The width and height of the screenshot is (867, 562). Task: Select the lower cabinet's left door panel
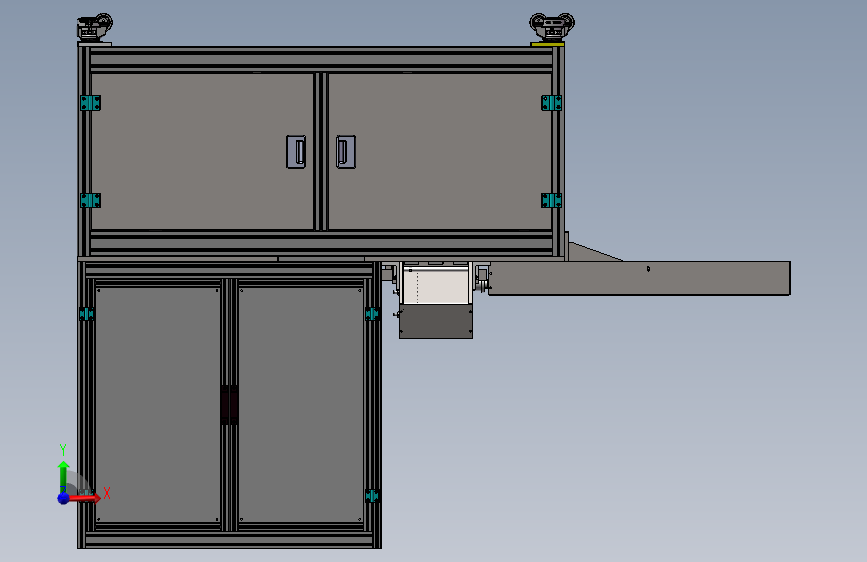click(158, 404)
